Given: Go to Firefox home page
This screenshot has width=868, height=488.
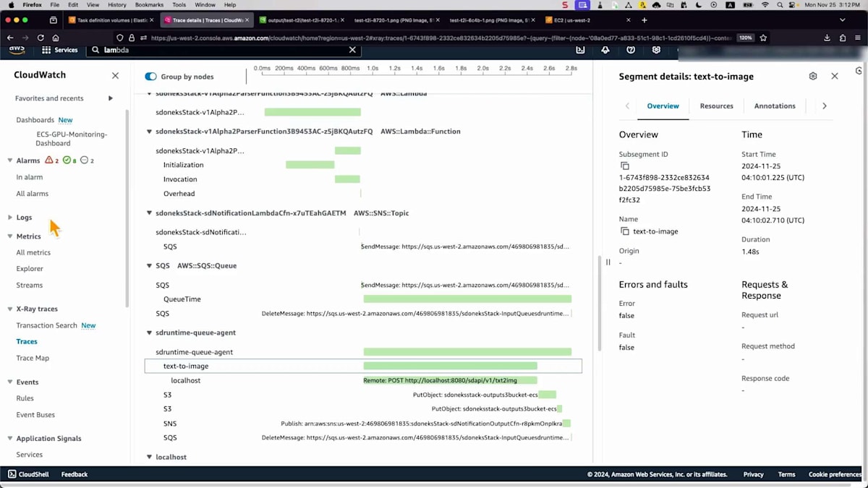Looking at the screenshot, I should point(56,38).
